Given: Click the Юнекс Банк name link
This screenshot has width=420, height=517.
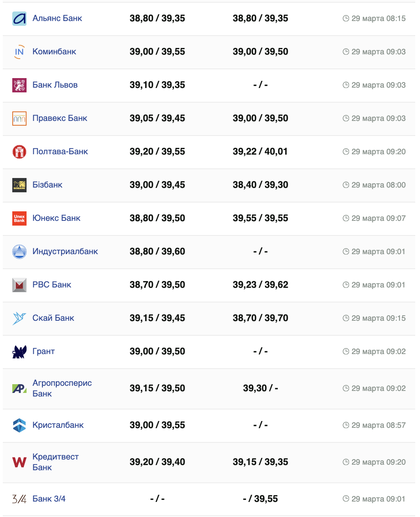Looking at the screenshot, I should (56, 218).
